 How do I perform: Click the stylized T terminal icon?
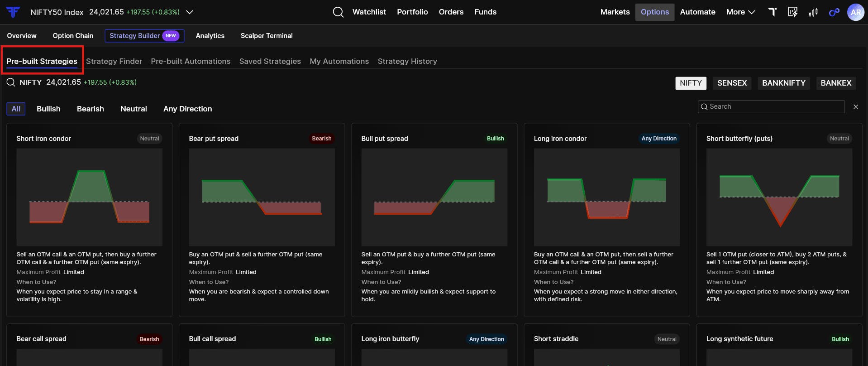pyautogui.click(x=773, y=12)
